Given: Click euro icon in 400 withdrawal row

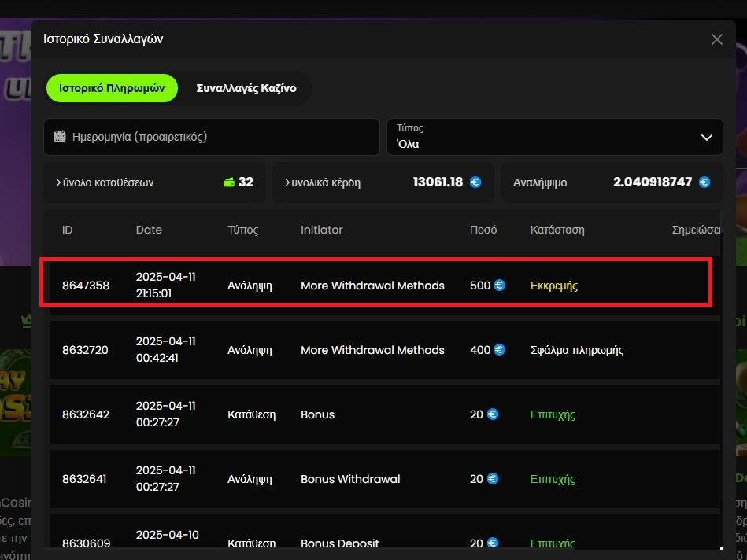Looking at the screenshot, I should 499,350.
